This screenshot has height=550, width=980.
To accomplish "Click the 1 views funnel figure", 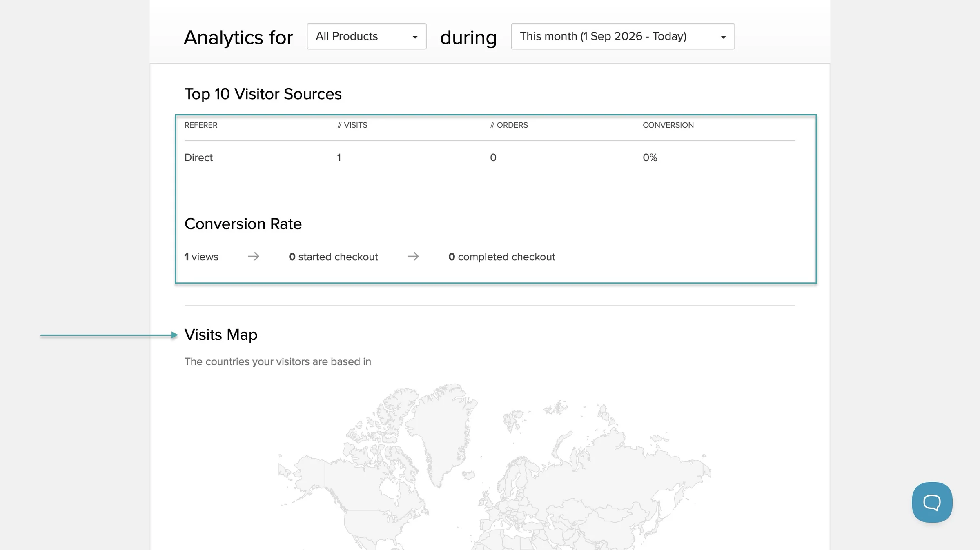I will [x=201, y=257].
